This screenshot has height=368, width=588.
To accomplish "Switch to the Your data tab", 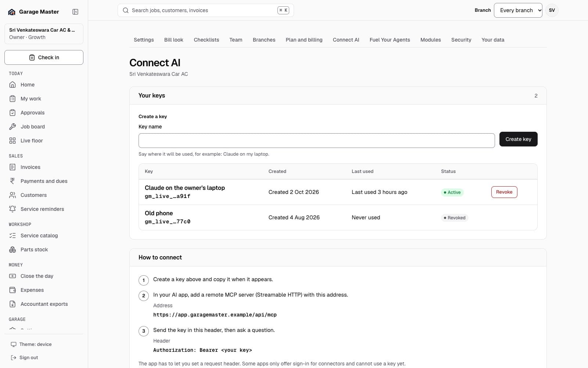I will click(493, 40).
